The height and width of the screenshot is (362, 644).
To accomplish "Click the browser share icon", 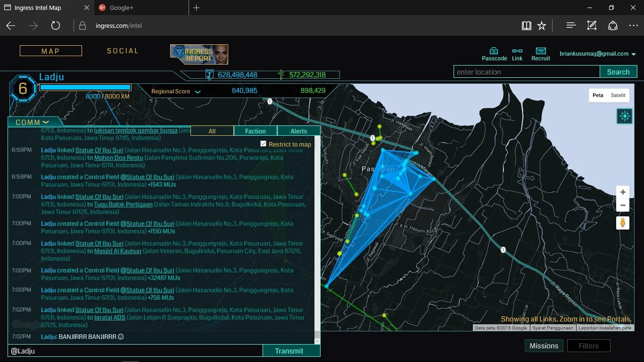I will tap(612, 25).
